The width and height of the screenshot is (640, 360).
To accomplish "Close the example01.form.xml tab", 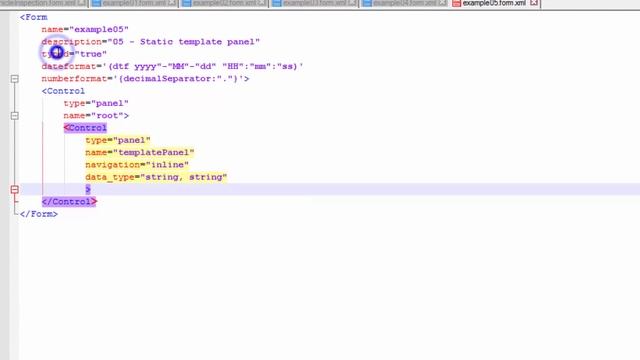I will click(172, 3).
